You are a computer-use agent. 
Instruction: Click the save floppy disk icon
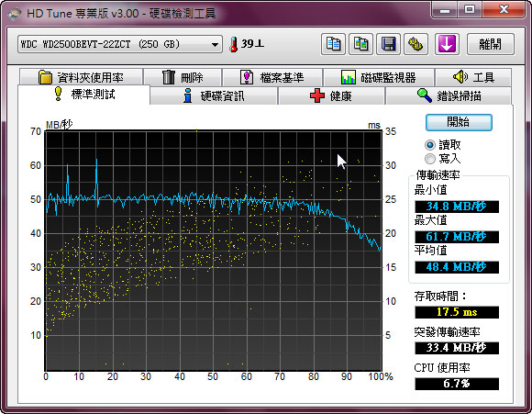[x=389, y=44]
